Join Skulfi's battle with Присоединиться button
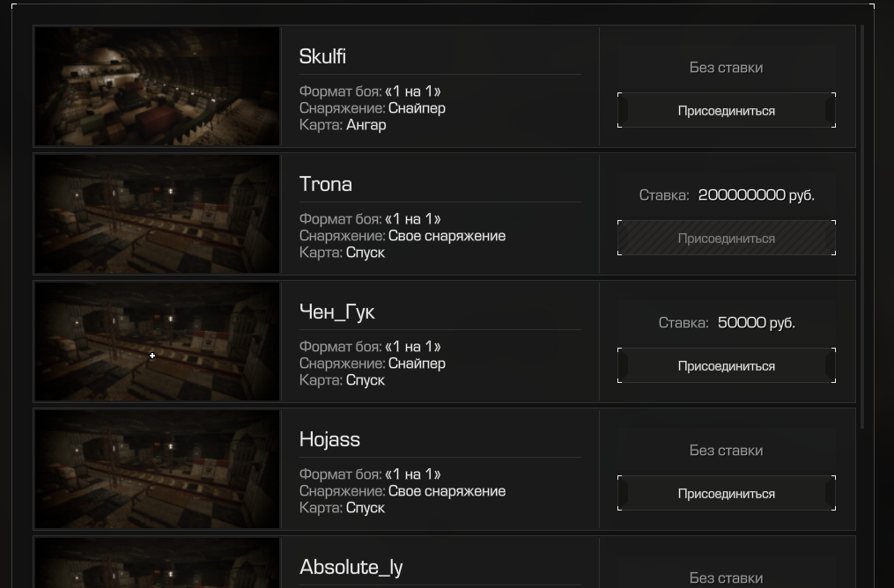The height and width of the screenshot is (588, 894). pyautogui.click(x=726, y=111)
